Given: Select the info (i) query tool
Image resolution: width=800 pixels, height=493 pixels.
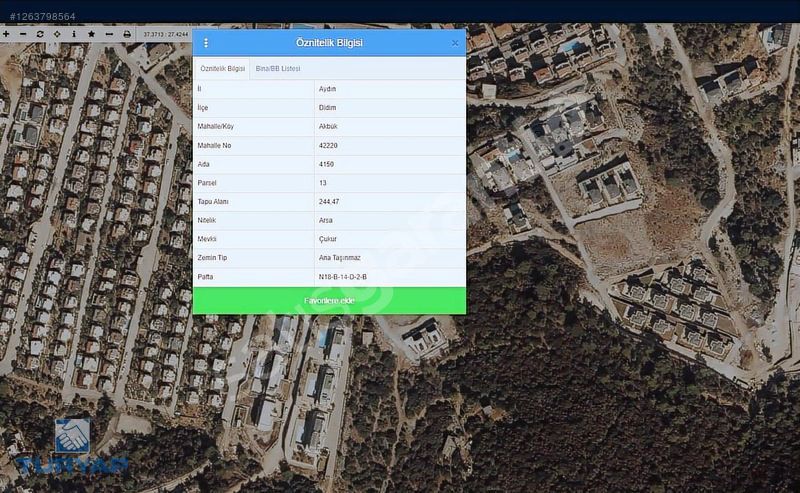Looking at the screenshot, I should point(74,34).
